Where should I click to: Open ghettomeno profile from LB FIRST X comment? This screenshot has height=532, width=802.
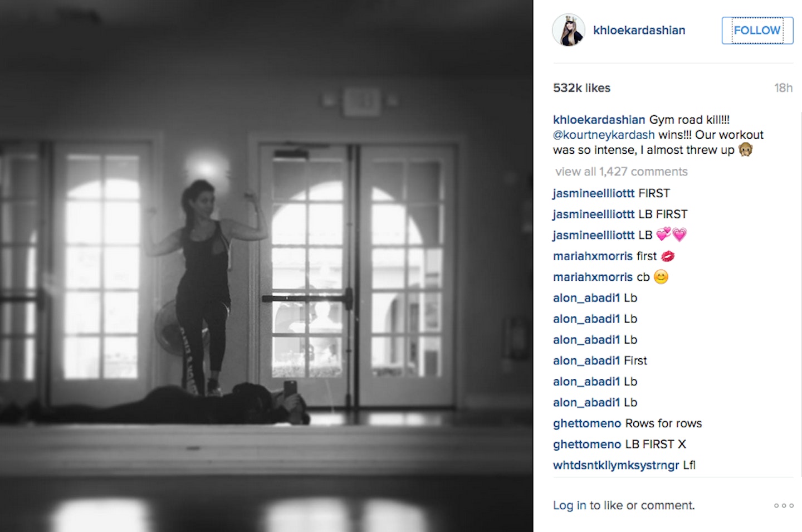coord(587,445)
